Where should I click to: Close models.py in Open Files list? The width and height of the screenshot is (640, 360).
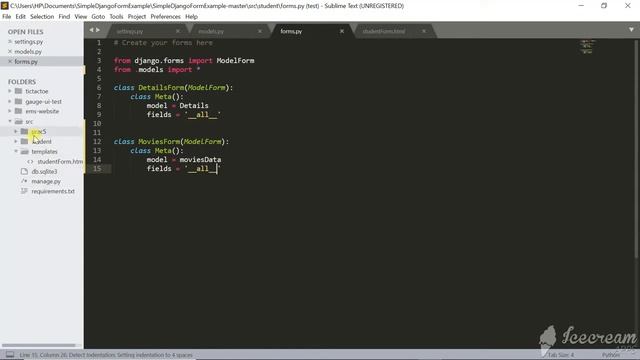pyautogui.click(x=10, y=51)
